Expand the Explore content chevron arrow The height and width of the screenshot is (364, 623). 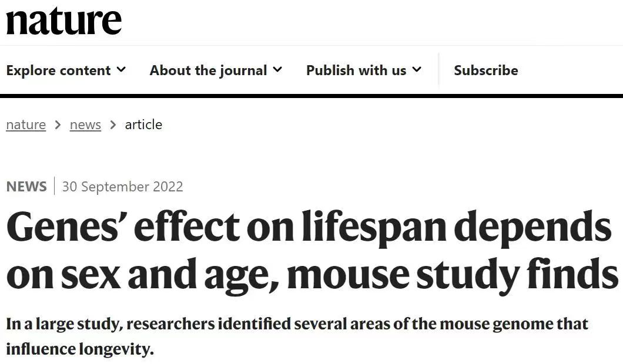click(x=121, y=70)
